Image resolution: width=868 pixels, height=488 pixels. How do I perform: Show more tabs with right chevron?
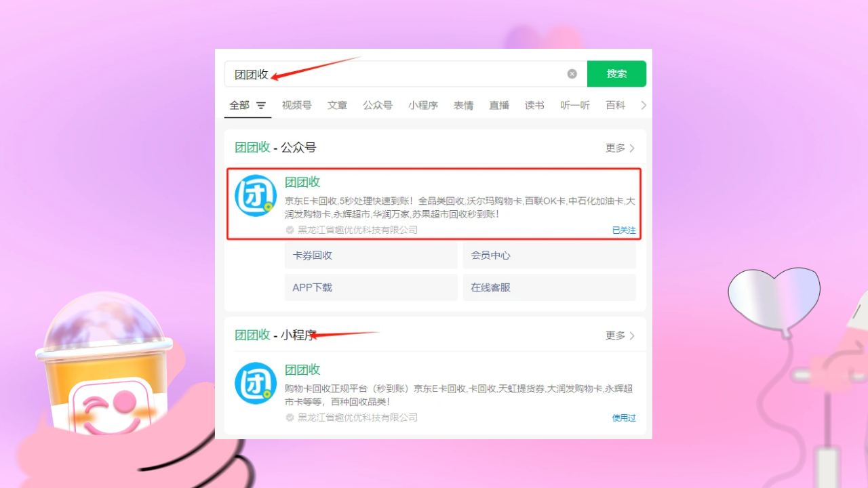pyautogui.click(x=644, y=105)
